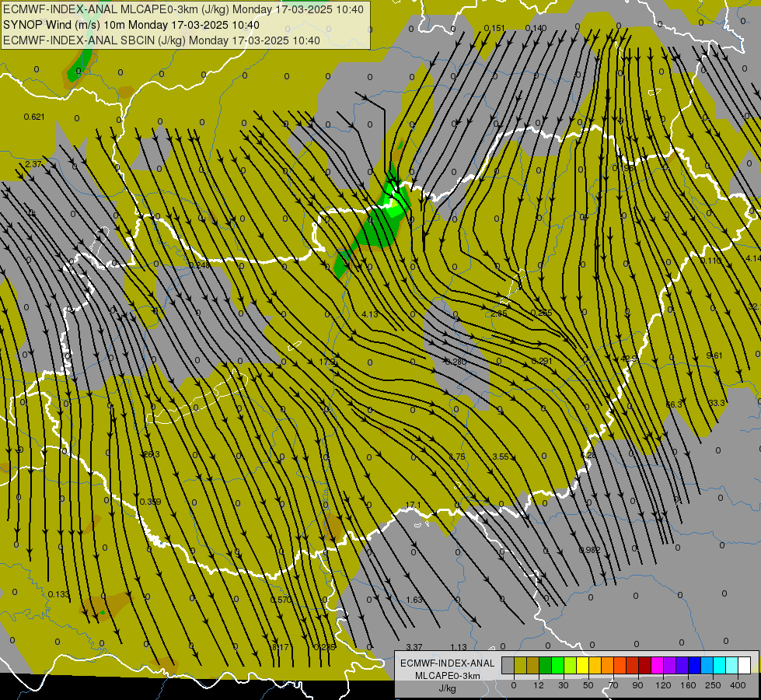Screen dimensions: 761x700
Task: Click the map value 9.61
Action: click(714, 355)
